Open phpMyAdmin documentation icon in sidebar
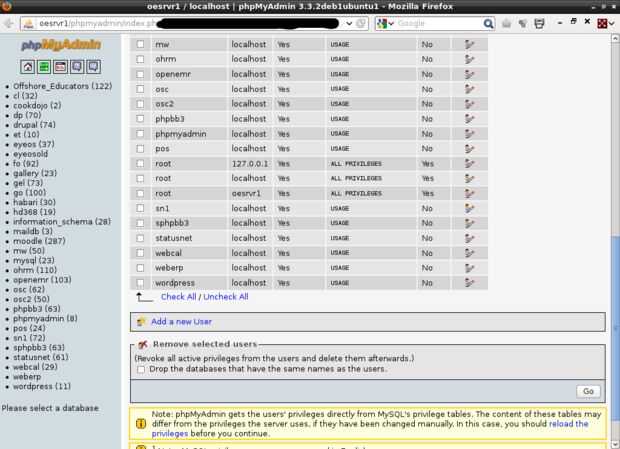620x449 pixels. 77,67
